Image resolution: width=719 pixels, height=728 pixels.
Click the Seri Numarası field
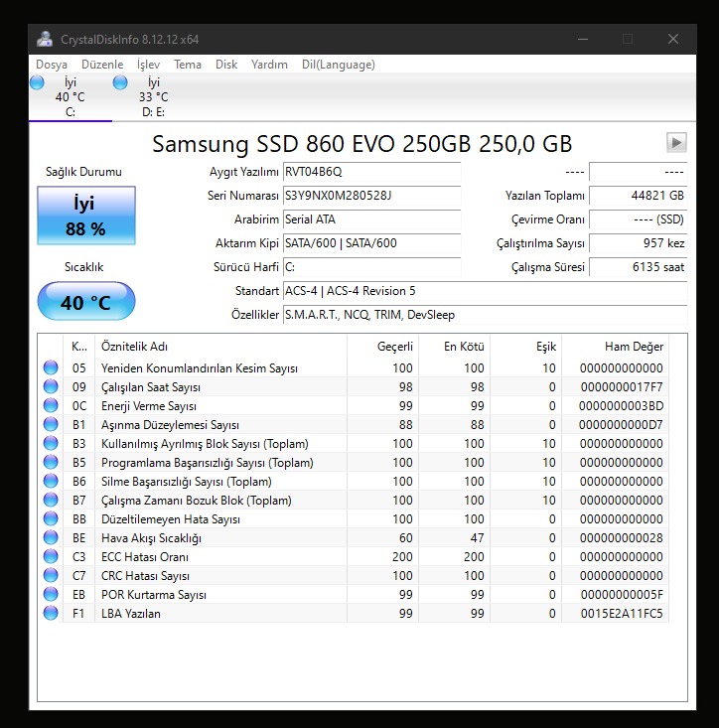click(x=371, y=196)
